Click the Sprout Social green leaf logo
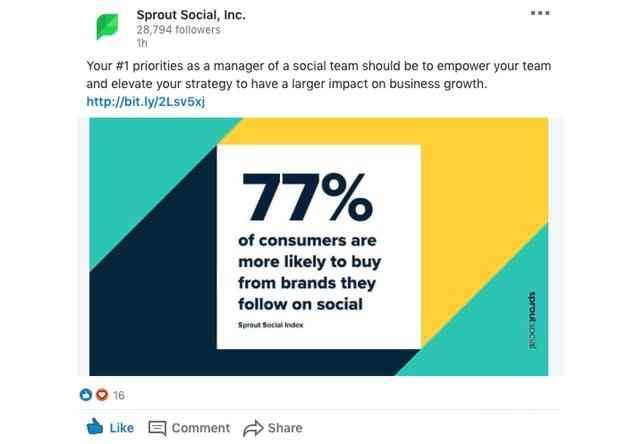The width and height of the screenshot is (640, 444). coord(107,27)
